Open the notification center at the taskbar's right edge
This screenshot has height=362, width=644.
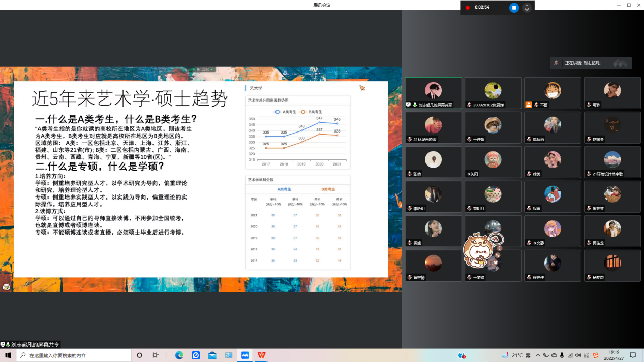click(633, 355)
